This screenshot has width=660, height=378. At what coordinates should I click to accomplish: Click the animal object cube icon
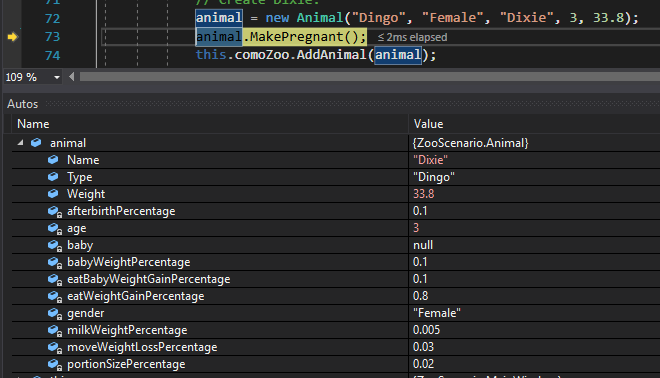tap(36, 143)
